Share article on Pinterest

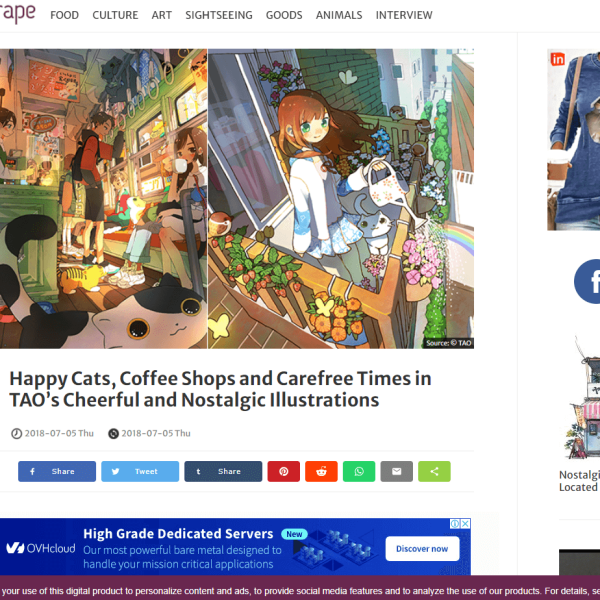[x=284, y=471]
